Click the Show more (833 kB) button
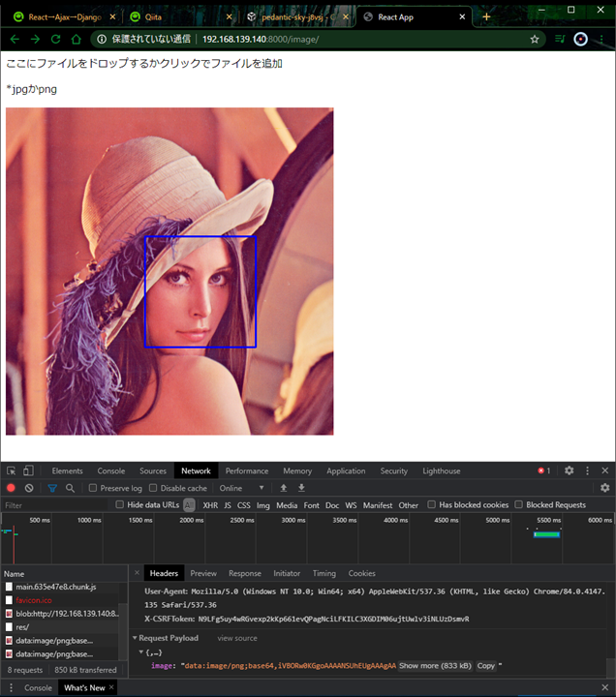The image size is (616, 697). coord(435,665)
